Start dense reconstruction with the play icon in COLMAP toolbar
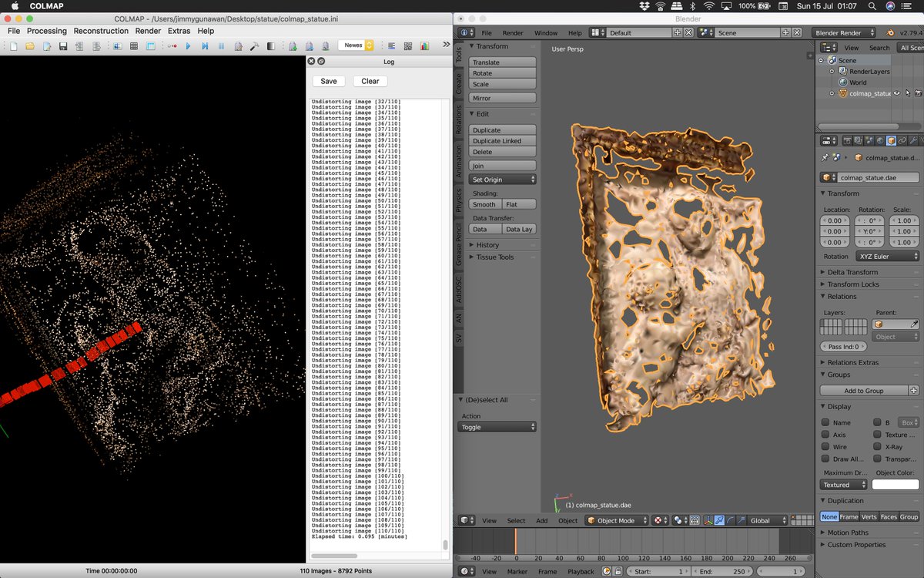This screenshot has width=924, height=578. click(188, 45)
